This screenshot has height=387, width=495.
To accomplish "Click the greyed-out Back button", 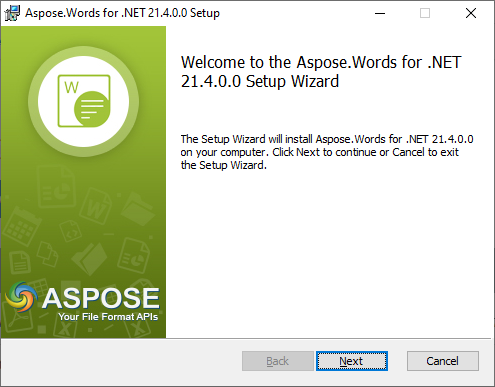I will [278, 361].
